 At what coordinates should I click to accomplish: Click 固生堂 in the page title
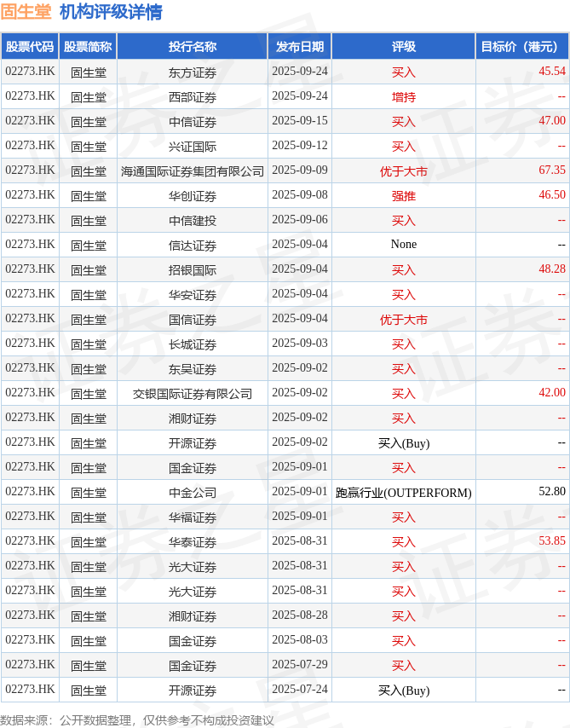(26, 12)
